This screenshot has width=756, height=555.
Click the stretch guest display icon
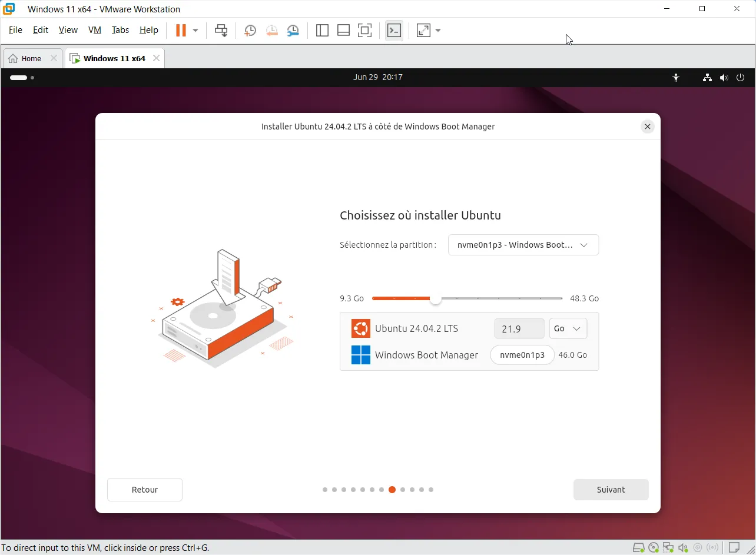(x=423, y=31)
